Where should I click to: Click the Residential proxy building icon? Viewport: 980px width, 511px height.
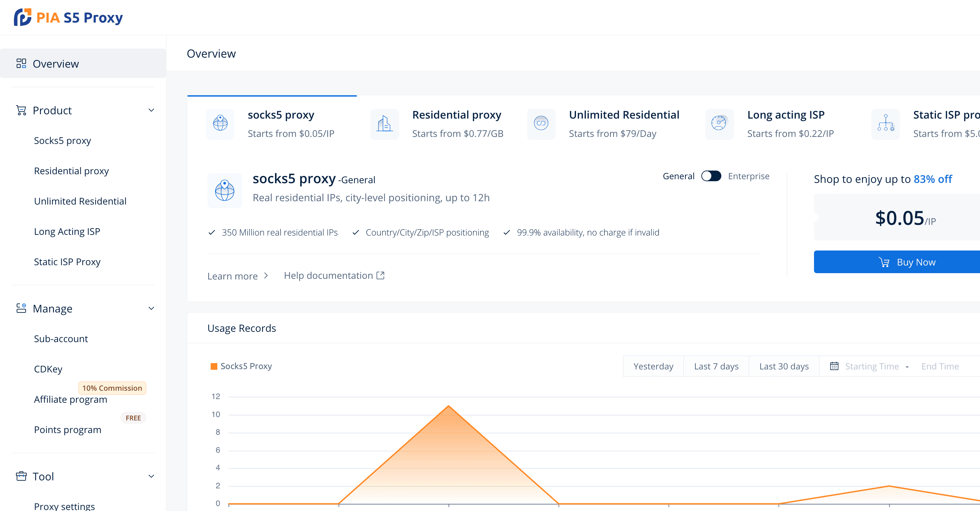click(385, 124)
